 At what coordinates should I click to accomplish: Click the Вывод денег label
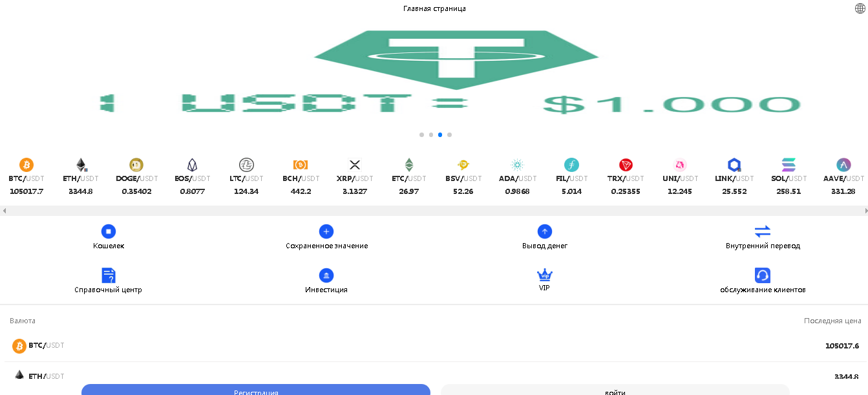click(545, 246)
